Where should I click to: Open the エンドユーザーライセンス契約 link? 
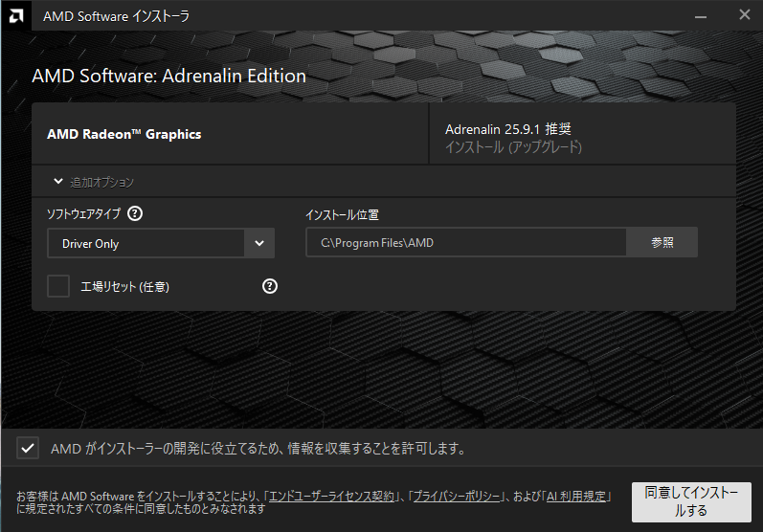[331, 497]
